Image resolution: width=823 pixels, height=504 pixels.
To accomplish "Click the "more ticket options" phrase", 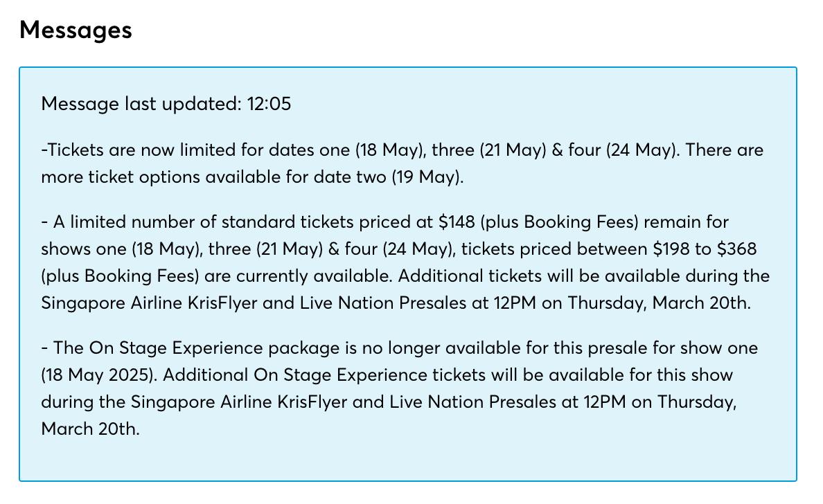I will click(x=121, y=177).
